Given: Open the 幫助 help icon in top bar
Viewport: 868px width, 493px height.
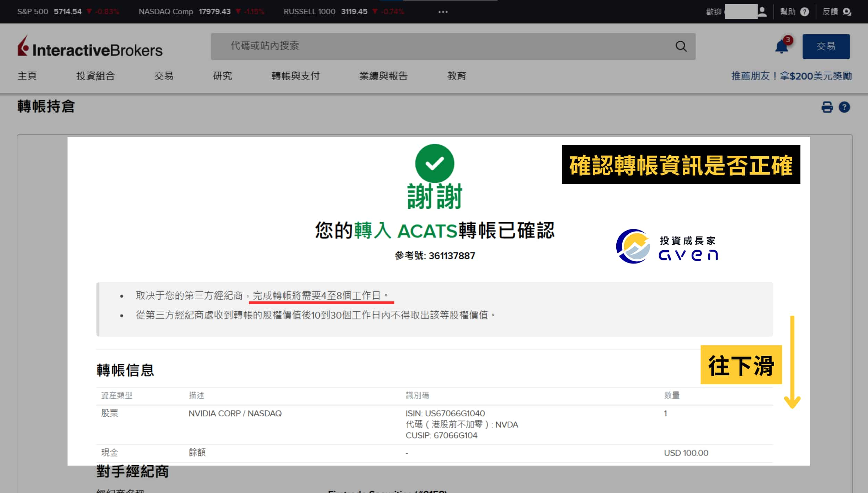Looking at the screenshot, I should coord(804,12).
